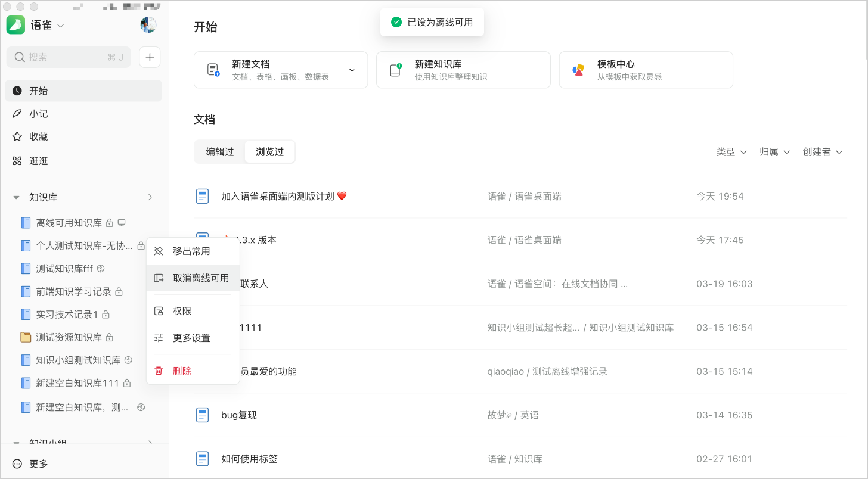Click the offline monitor icon beside 离线可用知识库
This screenshot has height=479, width=868.
122,223
